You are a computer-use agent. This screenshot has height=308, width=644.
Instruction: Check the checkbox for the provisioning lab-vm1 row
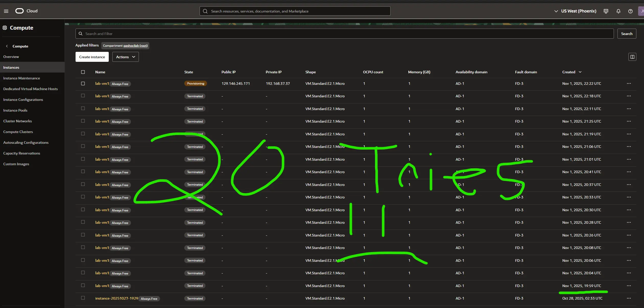(83, 83)
